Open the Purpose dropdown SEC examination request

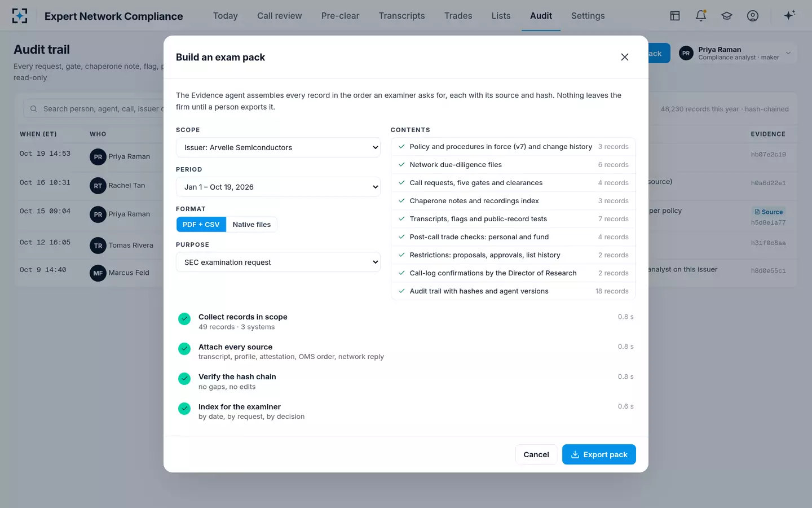pos(278,262)
